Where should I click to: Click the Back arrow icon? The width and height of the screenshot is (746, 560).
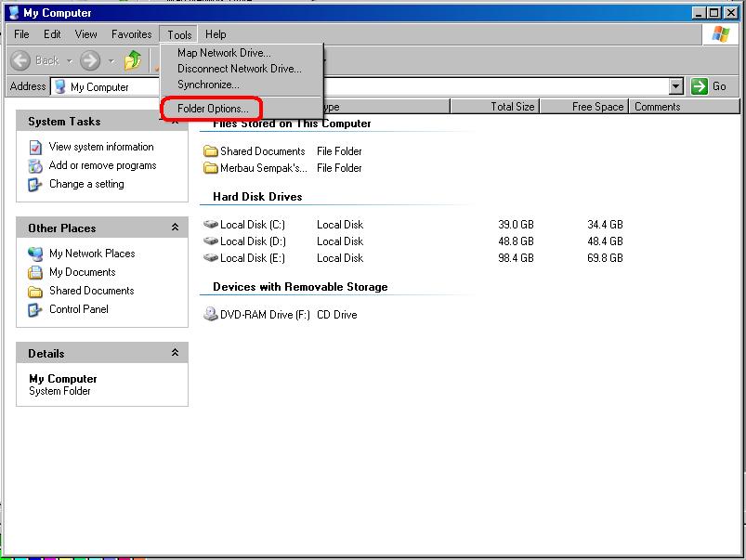20,60
